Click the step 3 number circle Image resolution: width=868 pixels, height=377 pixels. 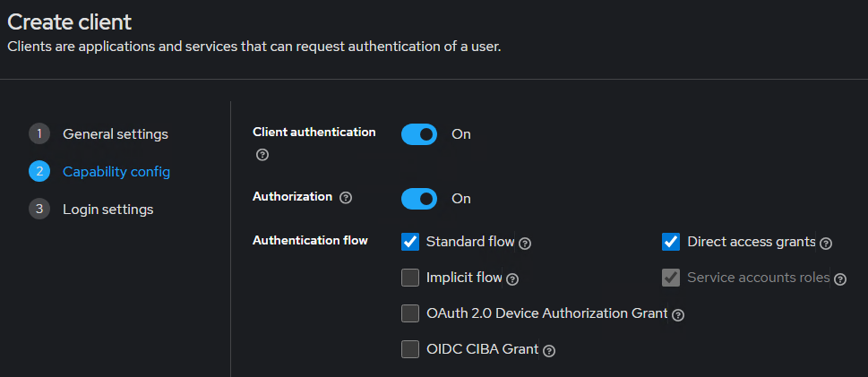pyautogui.click(x=39, y=209)
